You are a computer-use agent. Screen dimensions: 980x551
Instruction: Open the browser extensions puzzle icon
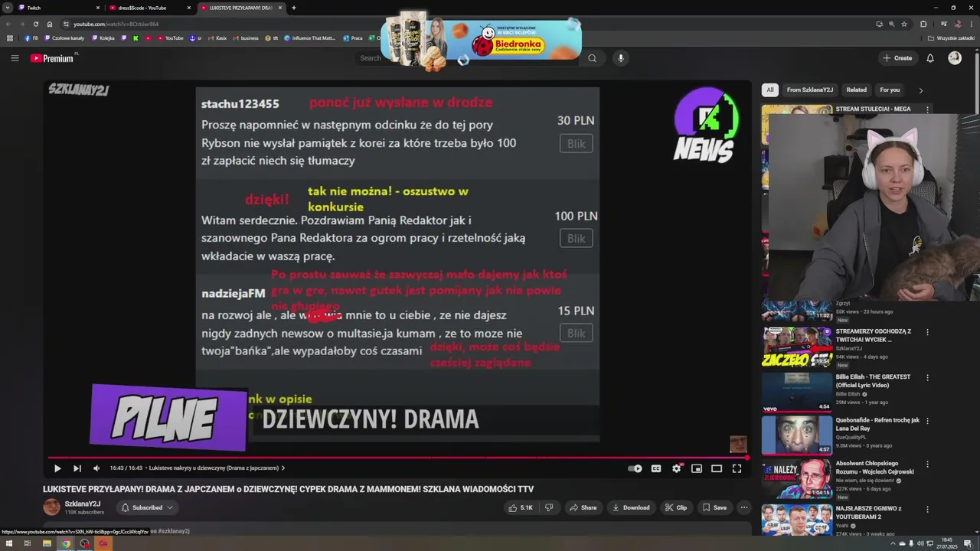(923, 24)
